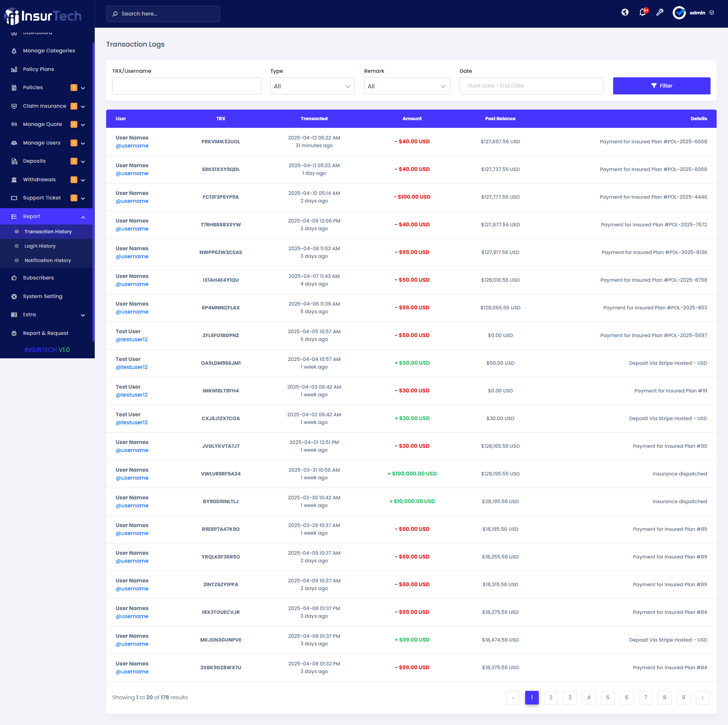Click the Report & Request bug icon
The width and height of the screenshot is (728, 725).
(14, 333)
